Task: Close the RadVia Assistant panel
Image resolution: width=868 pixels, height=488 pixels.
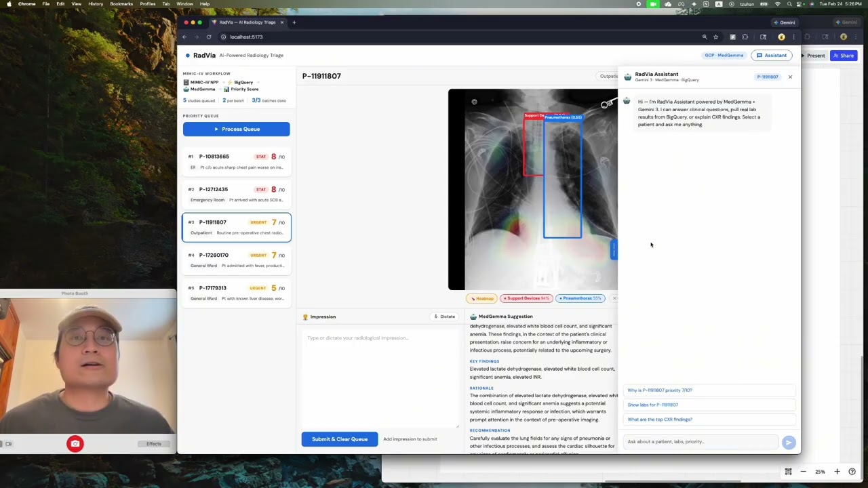Action: tap(790, 77)
